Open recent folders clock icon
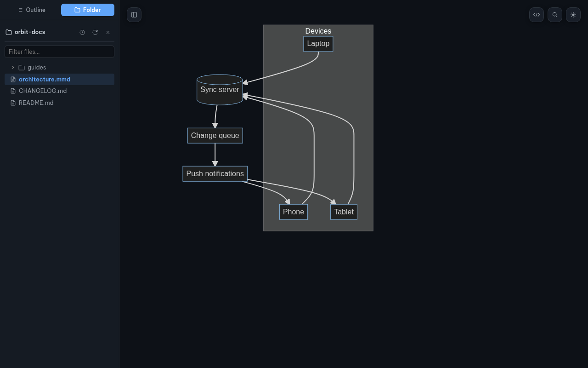Image resolution: width=588 pixels, height=368 pixels. click(82, 32)
